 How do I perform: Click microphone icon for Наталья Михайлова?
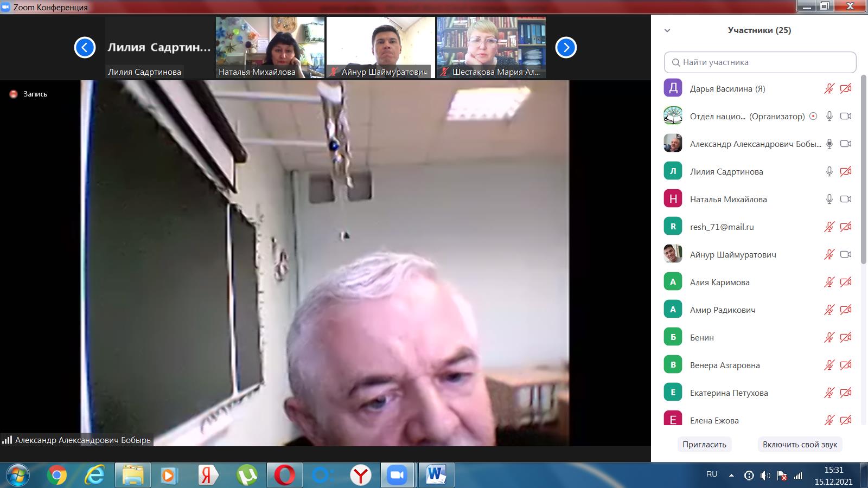click(829, 199)
